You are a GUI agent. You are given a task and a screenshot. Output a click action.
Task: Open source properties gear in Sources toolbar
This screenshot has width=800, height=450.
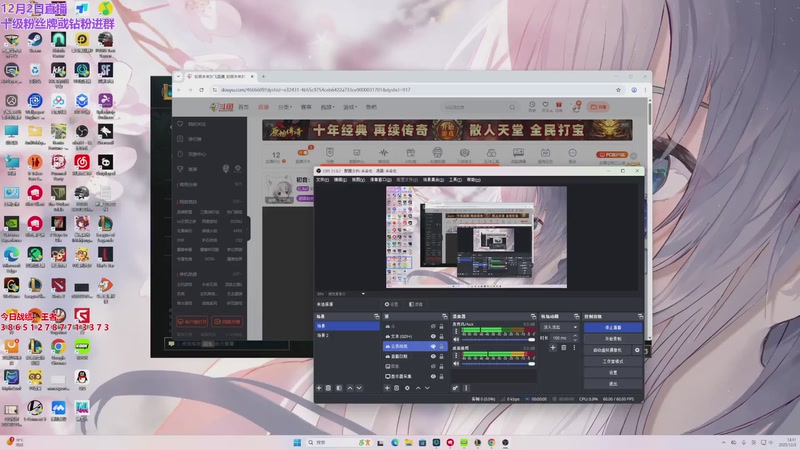tap(407, 388)
